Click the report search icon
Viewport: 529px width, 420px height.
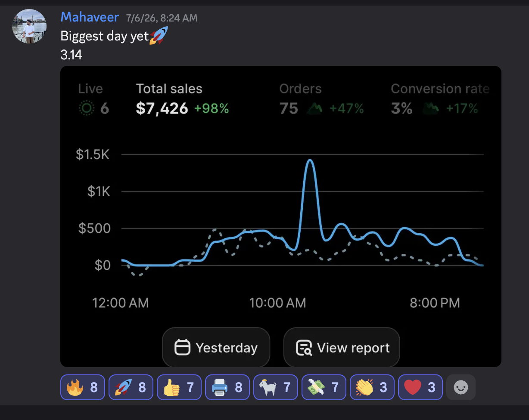304,347
